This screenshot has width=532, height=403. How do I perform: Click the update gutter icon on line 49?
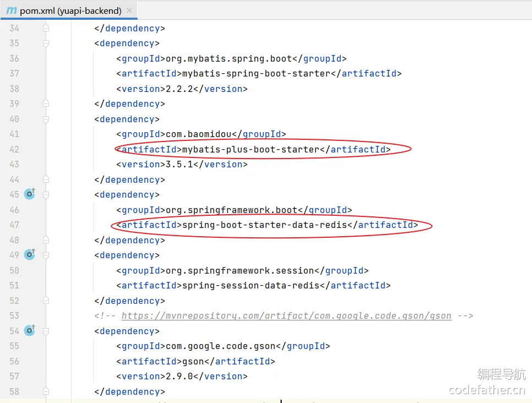[x=30, y=254]
